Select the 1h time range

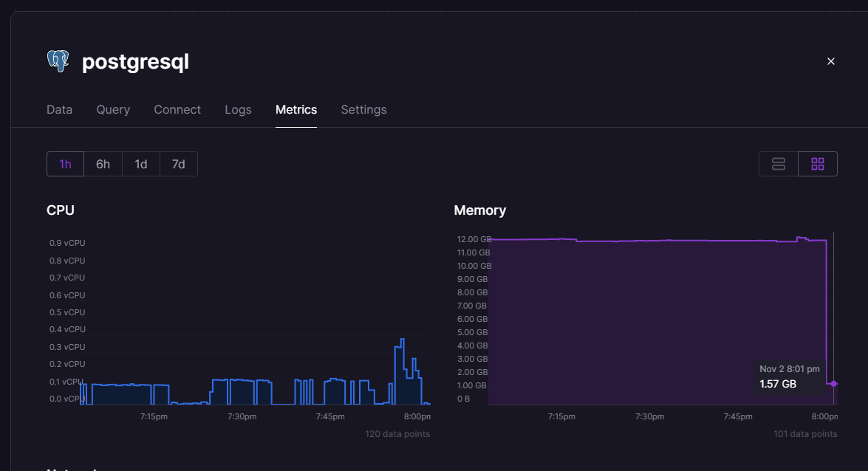(x=65, y=163)
